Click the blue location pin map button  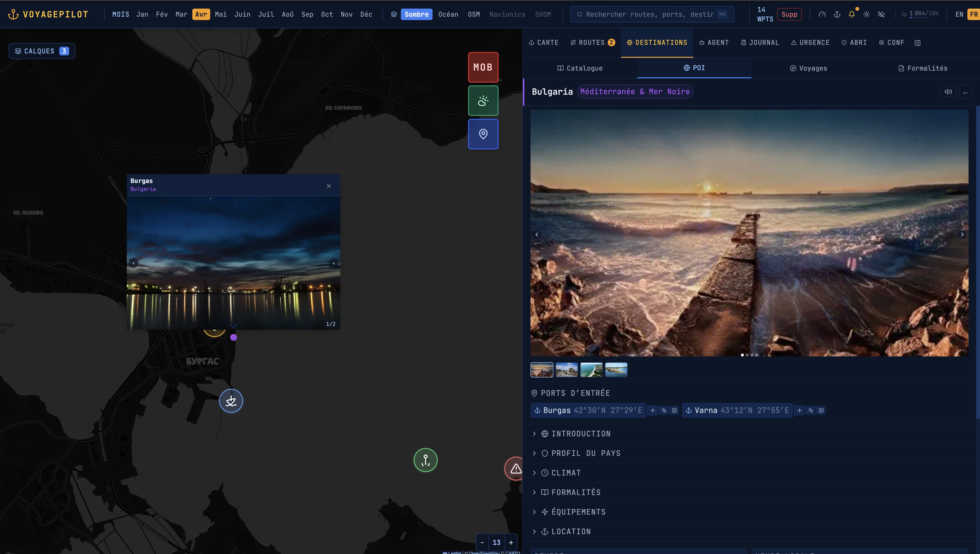click(483, 134)
